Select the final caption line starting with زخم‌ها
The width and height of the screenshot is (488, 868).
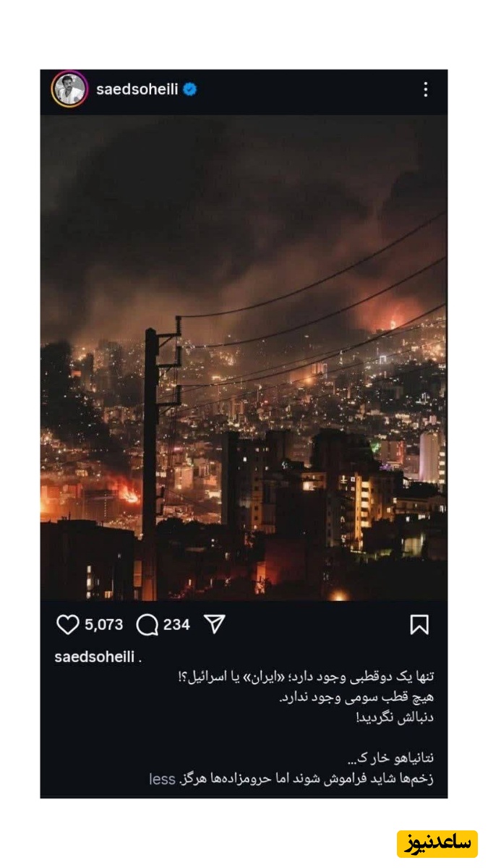307,779
